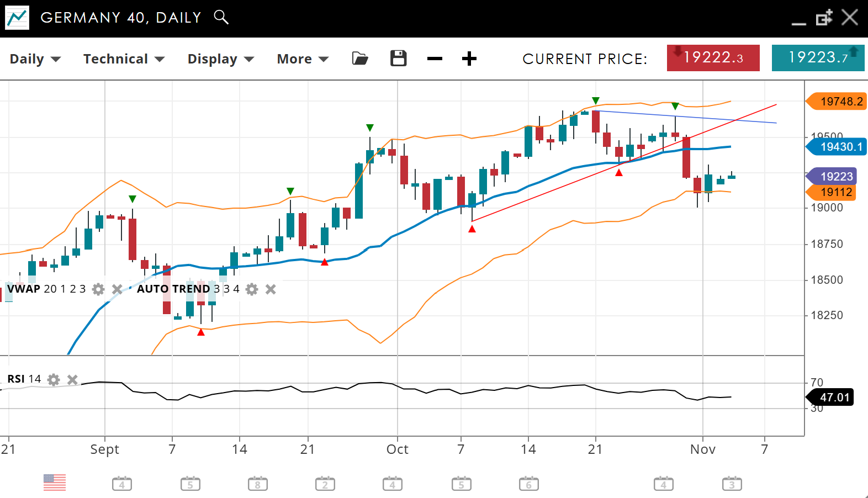Click the US flag event marker

55,483
